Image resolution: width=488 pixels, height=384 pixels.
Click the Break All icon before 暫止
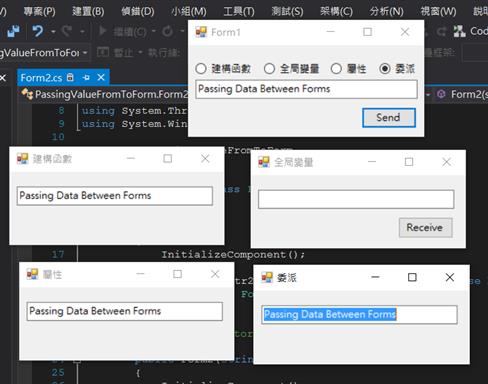(103, 52)
